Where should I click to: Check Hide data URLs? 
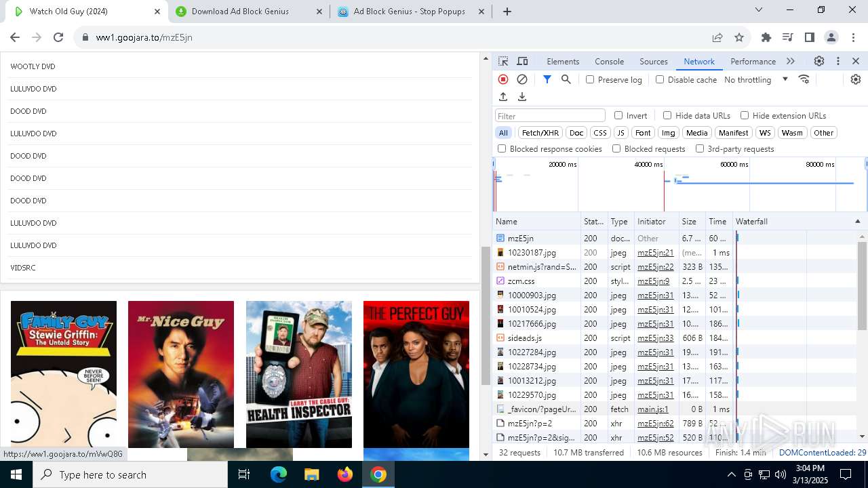(667, 115)
